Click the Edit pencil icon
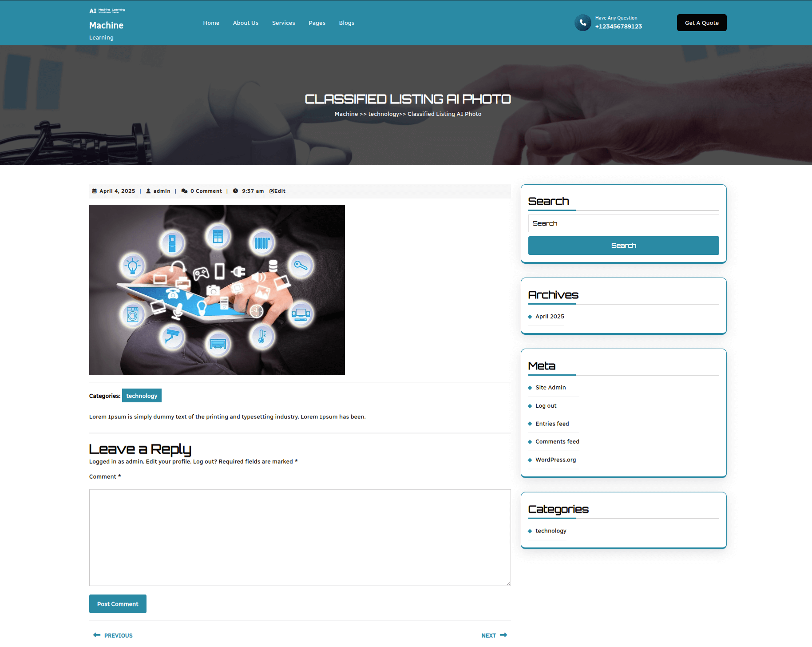 272,191
